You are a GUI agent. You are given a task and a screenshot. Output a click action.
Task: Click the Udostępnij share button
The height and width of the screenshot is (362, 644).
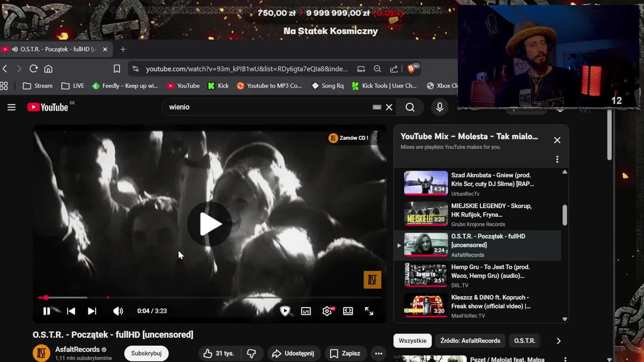pos(293,353)
